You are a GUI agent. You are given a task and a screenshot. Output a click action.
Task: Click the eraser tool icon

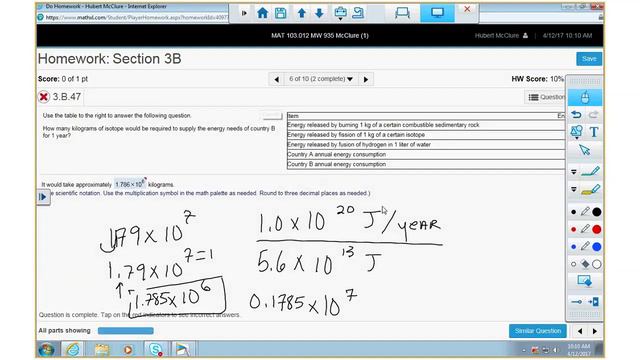(x=585, y=264)
